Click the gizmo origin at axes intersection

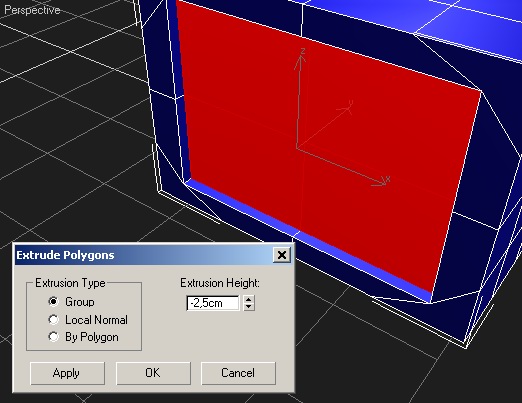(x=297, y=148)
